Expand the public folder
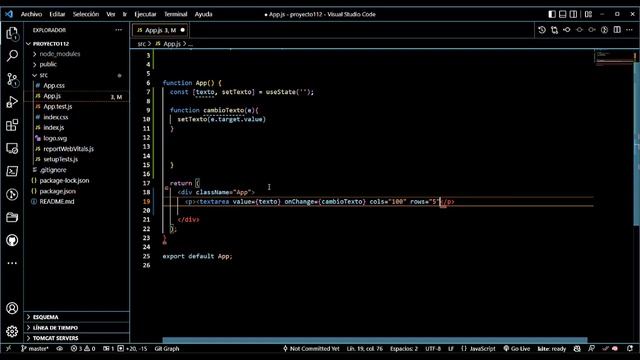Image resolution: width=640 pixels, height=360 pixels. [x=48, y=64]
